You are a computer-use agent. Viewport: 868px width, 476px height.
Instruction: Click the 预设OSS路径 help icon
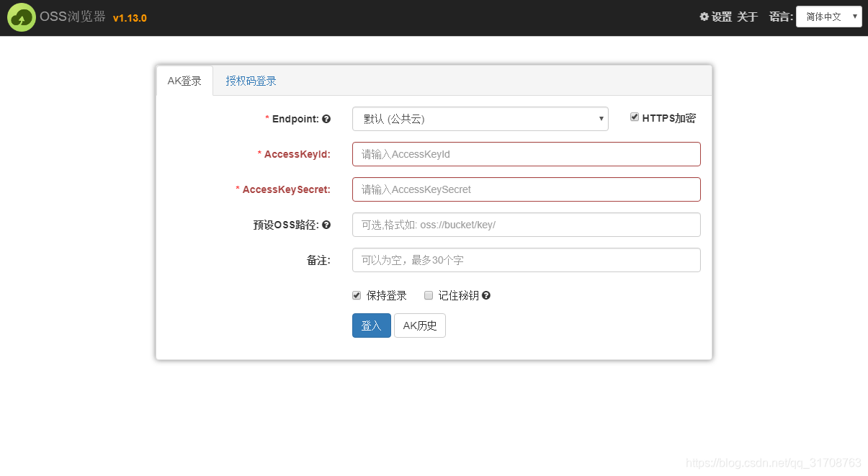tap(326, 225)
